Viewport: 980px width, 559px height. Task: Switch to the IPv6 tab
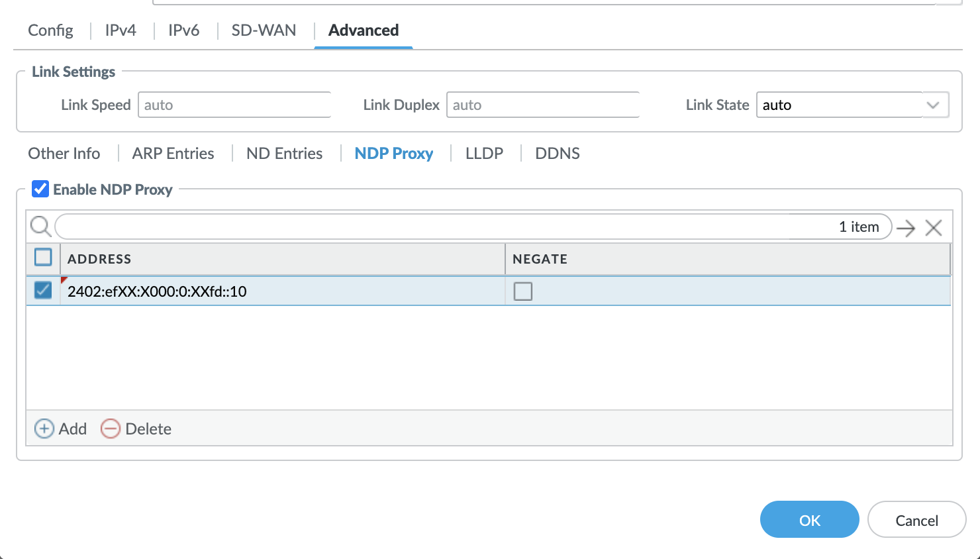click(x=183, y=30)
